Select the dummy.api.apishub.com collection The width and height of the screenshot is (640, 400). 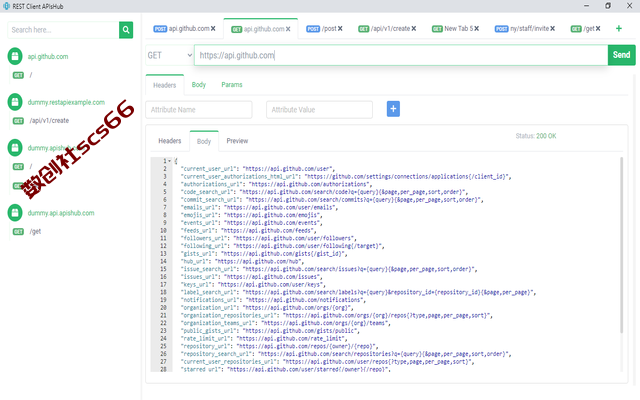click(x=61, y=213)
